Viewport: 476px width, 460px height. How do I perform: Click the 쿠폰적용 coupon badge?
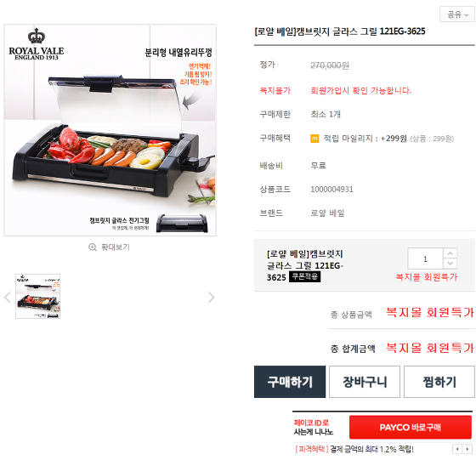pyautogui.click(x=305, y=276)
